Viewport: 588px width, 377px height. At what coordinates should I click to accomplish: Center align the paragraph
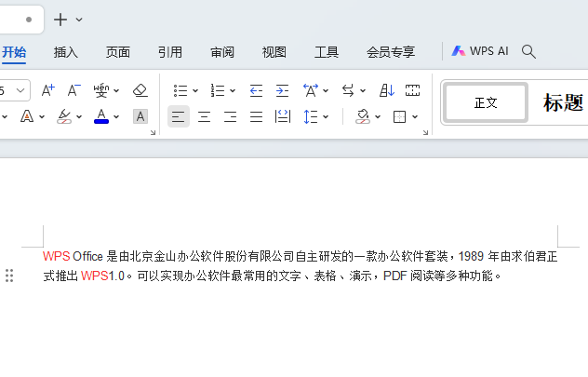click(x=205, y=116)
